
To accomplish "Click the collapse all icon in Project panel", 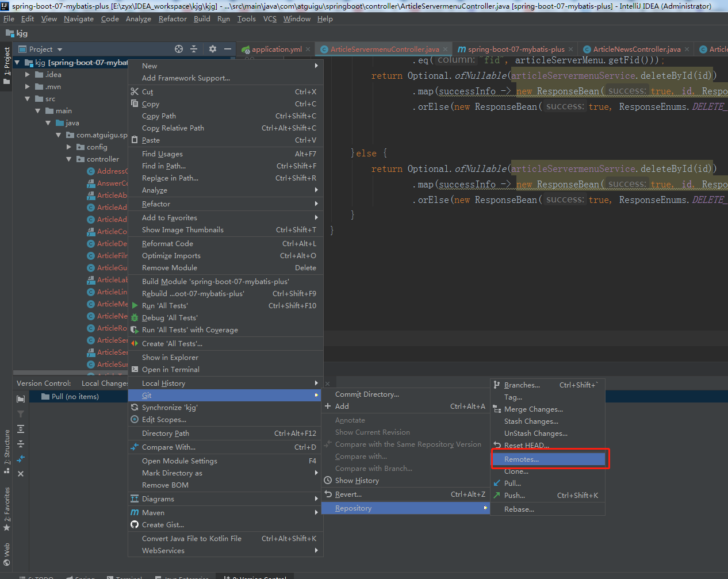I will click(x=194, y=49).
